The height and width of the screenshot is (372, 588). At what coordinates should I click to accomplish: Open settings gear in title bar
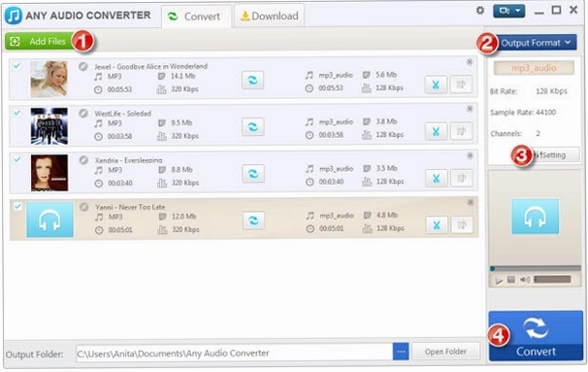480,11
